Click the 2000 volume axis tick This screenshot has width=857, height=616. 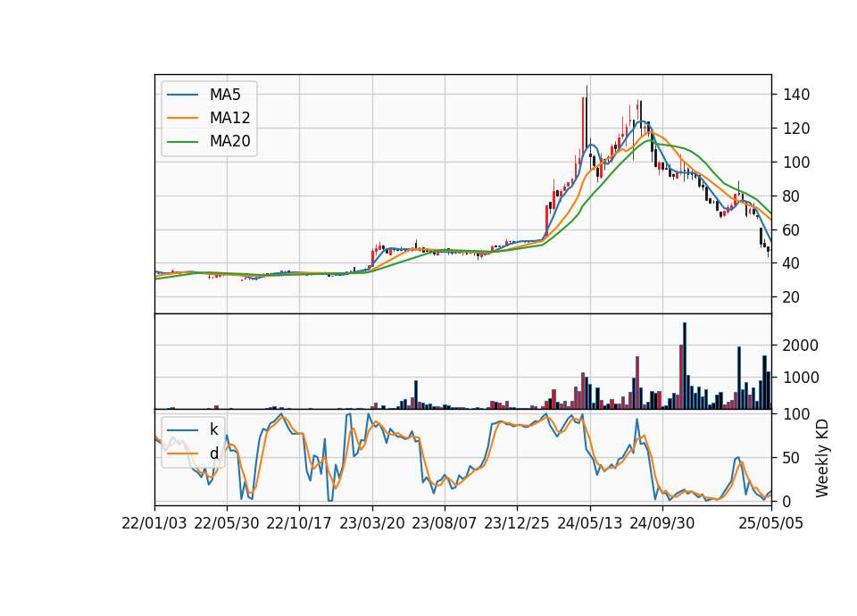click(798, 345)
